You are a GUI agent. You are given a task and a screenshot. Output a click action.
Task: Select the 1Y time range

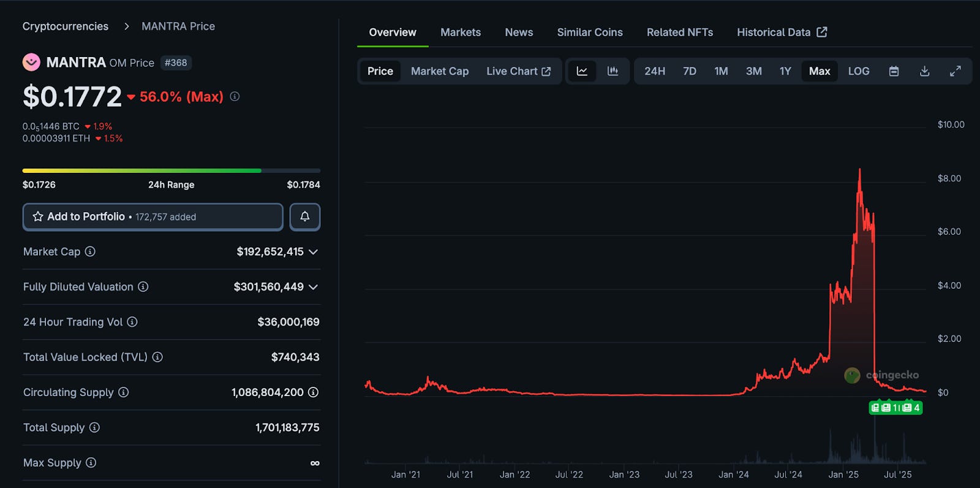[785, 71]
